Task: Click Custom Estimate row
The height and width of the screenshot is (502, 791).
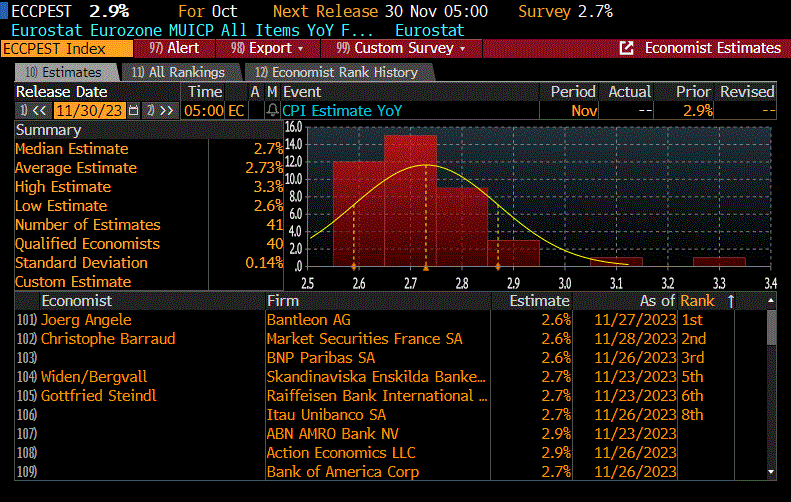Action: coord(149,282)
